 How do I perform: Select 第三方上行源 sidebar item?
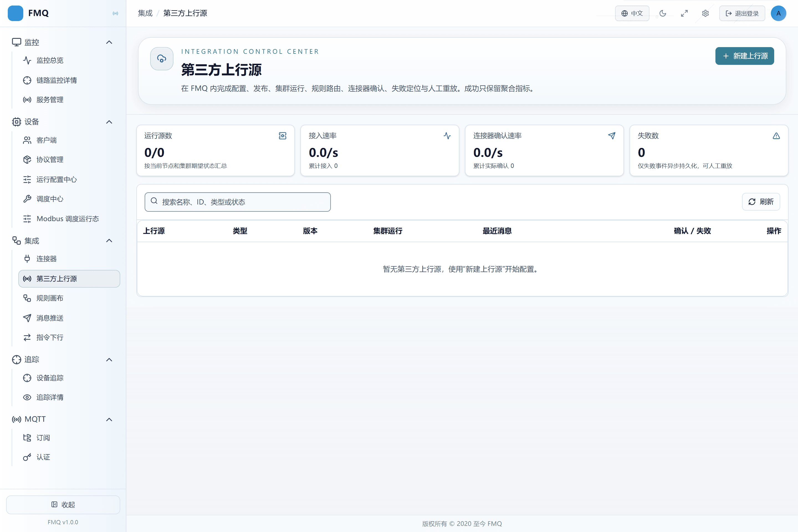pyautogui.click(x=69, y=278)
